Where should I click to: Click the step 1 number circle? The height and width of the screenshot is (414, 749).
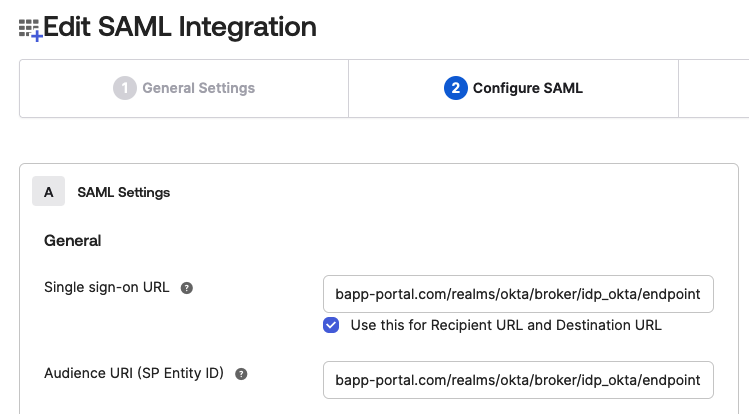click(125, 88)
